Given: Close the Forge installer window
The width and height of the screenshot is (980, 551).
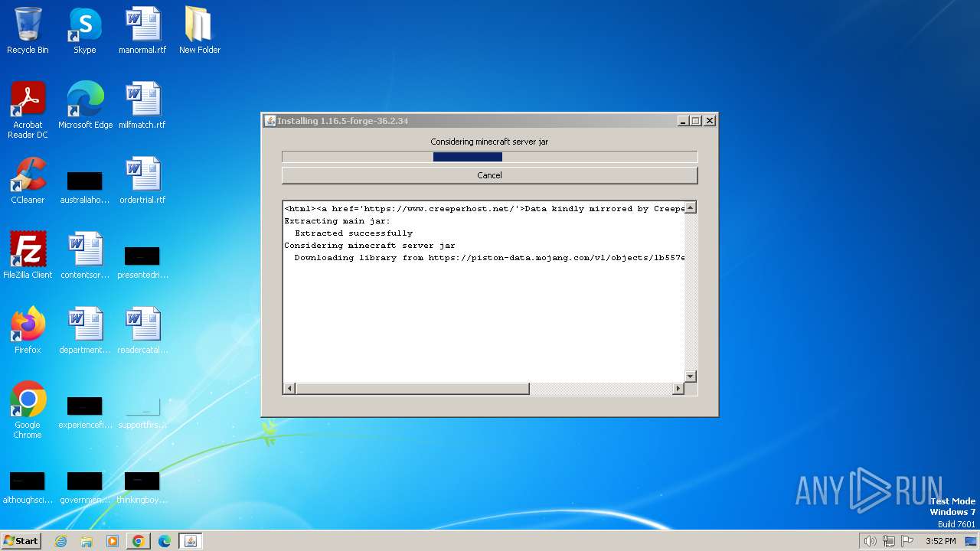Looking at the screenshot, I should 710,121.
